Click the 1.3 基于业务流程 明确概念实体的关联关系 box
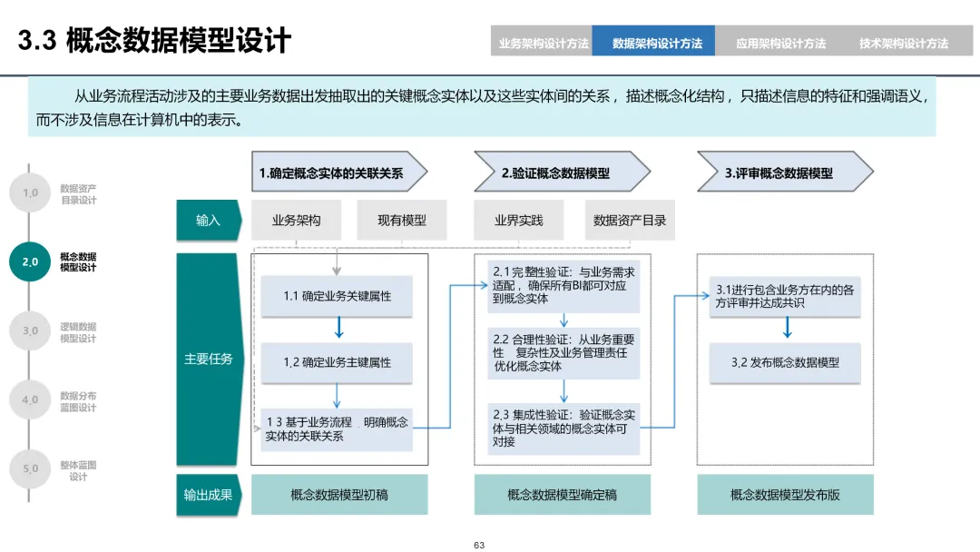The image size is (980, 552). pyautogui.click(x=337, y=429)
